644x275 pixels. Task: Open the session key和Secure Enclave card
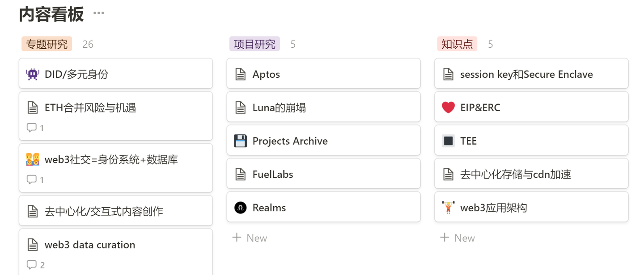tap(526, 74)
